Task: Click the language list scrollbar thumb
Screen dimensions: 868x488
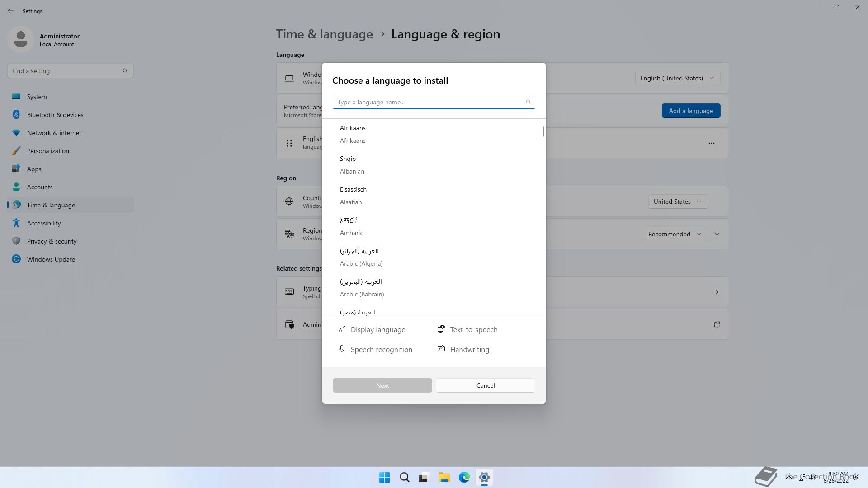Action: pyautogui.click(x=543, y=131)
